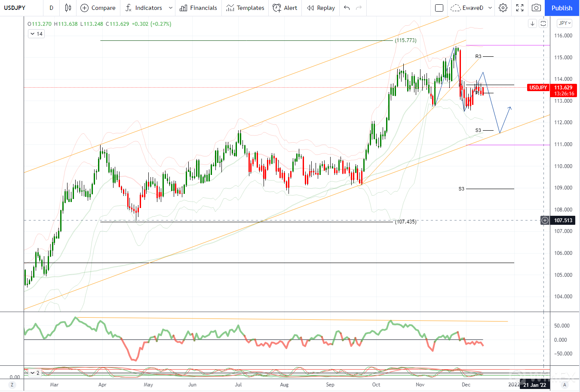Take a chart snapshot with camera icon

[x=536, y=8]
